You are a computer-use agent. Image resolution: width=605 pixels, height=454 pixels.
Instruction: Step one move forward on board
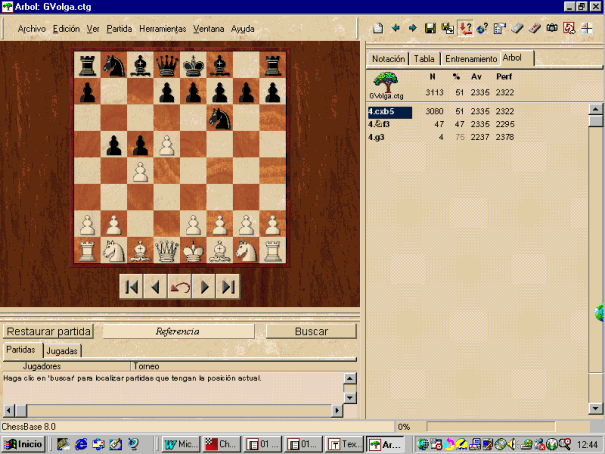(x=205, y=287)
